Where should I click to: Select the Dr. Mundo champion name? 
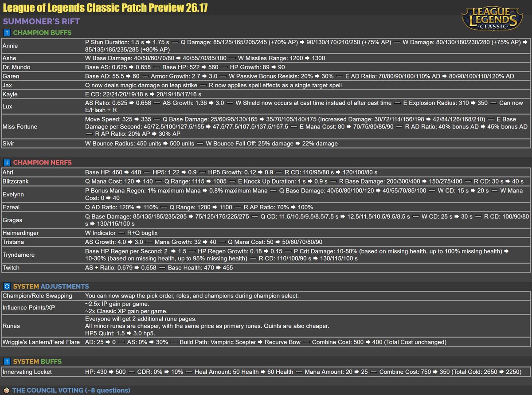click(16, 67)
